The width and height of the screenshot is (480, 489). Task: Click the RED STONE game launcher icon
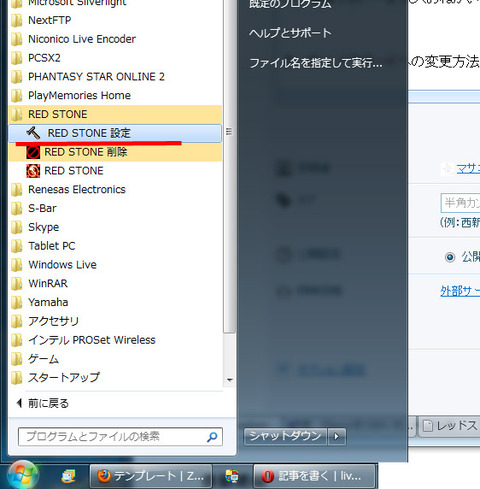[x=33, y=171]
